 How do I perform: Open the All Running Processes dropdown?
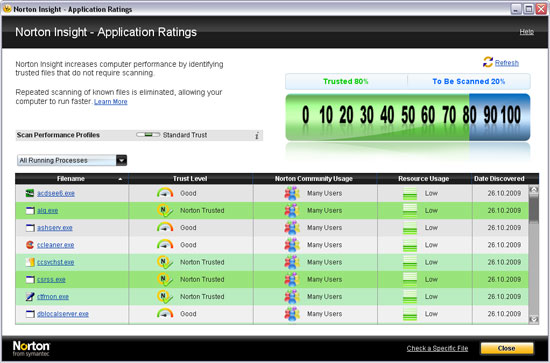coord(72,160)
